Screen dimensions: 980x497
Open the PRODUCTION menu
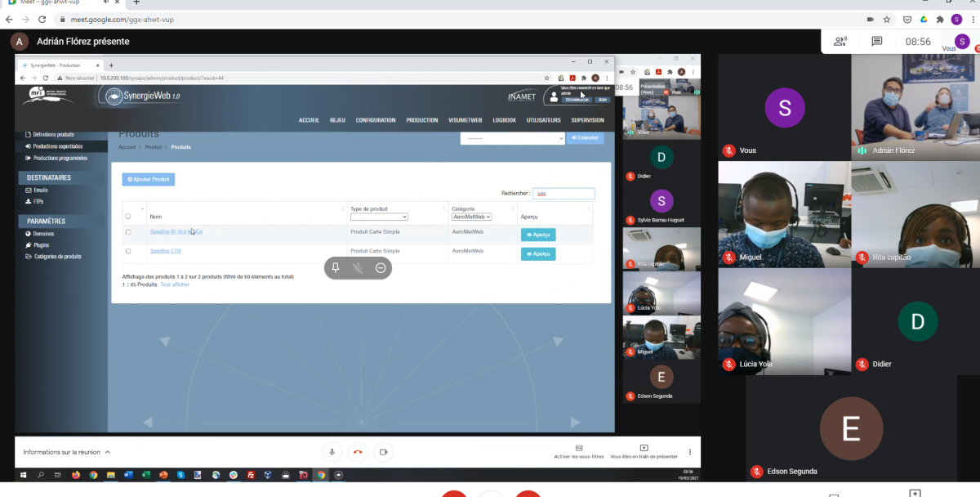coord(422,120)
